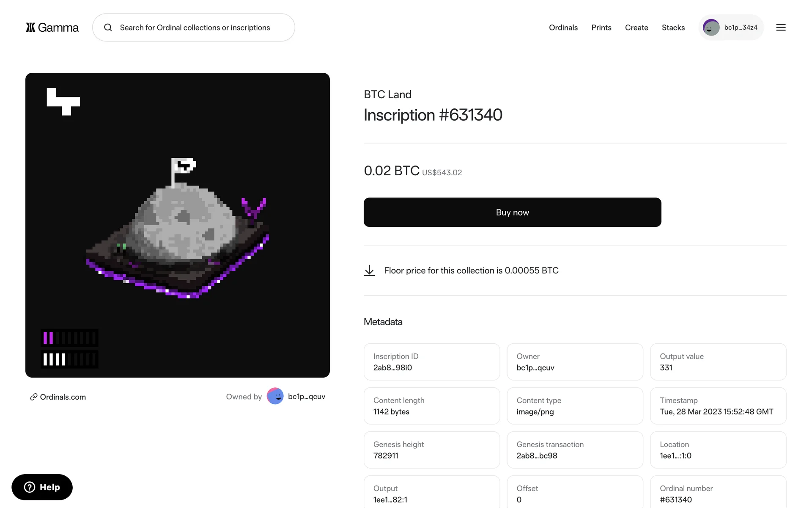Click the Genesis transaction metadata card

575,450
